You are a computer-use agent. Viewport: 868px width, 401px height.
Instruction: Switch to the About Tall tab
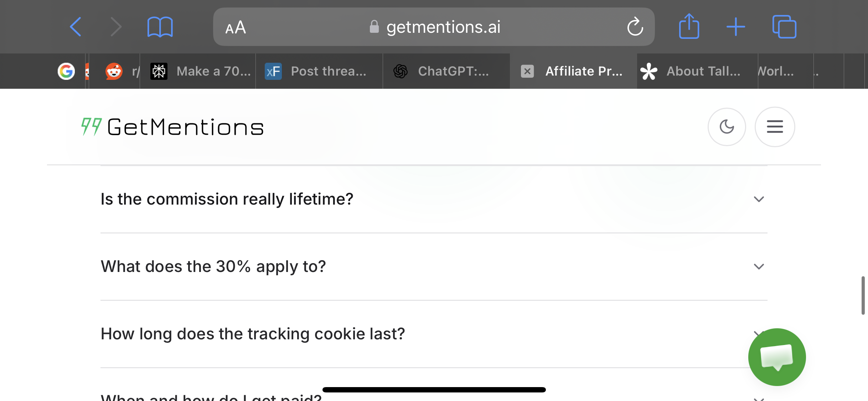(x=697, y=71)
